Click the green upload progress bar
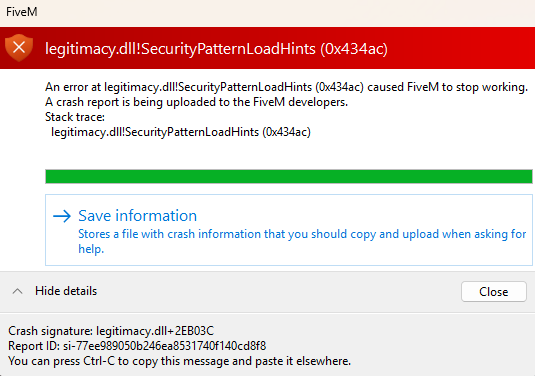This screenshot has width=535, height=376. click(x=289, y=176)
